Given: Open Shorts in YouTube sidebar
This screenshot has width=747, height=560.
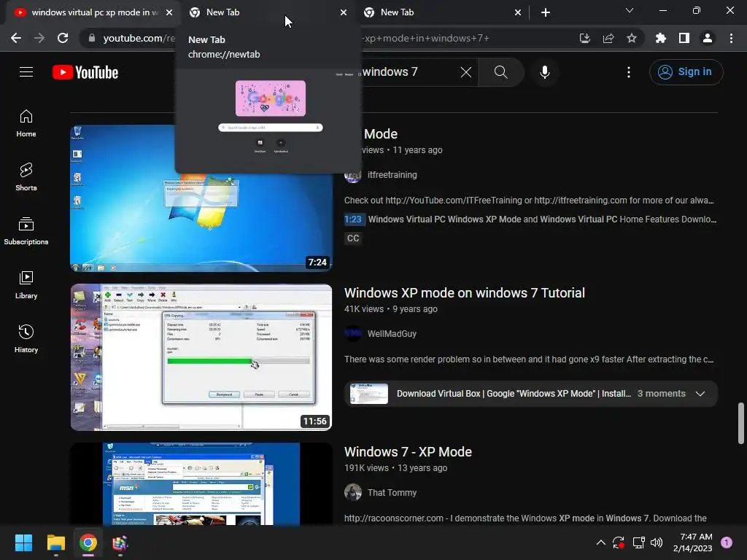Looking at the screenshot, I should coord(26,177).
